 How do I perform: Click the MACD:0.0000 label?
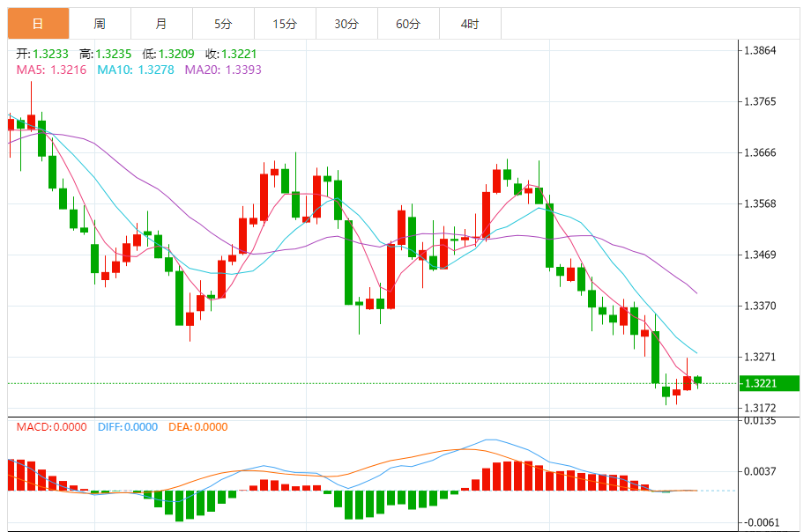pos(52,427)
